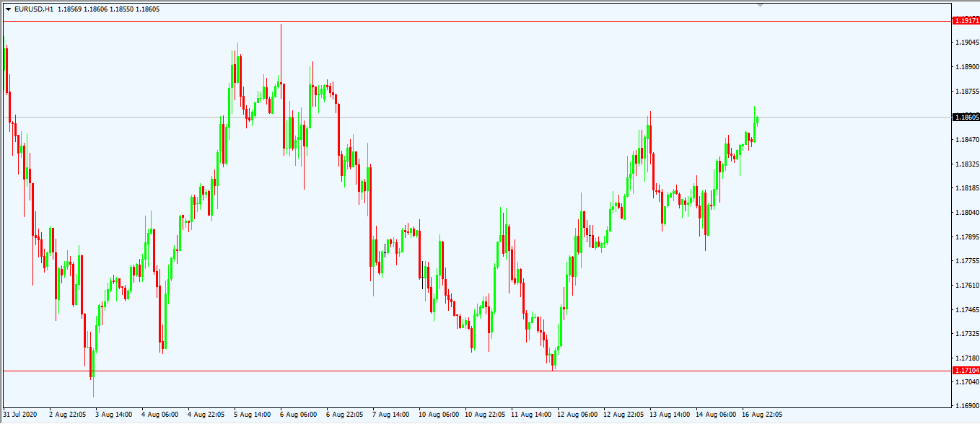
Task: Click the 1.18900 price axis label
Action: point(966,67)
